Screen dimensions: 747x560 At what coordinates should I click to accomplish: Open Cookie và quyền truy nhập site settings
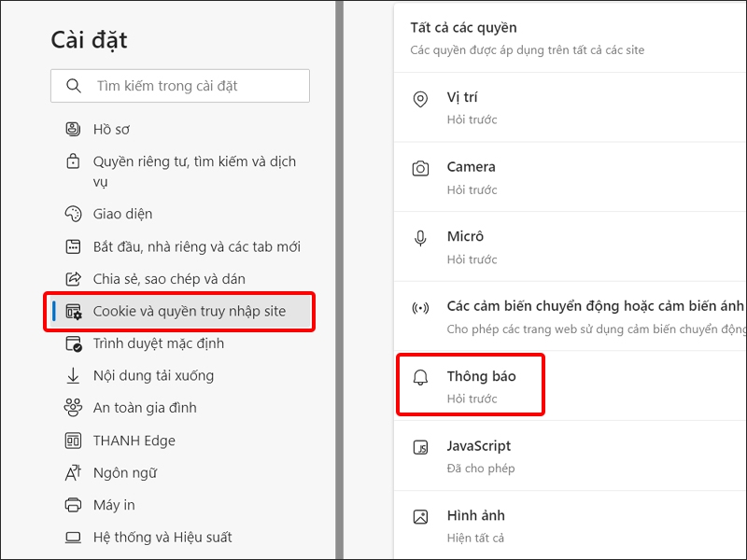(x=179, y=311)
